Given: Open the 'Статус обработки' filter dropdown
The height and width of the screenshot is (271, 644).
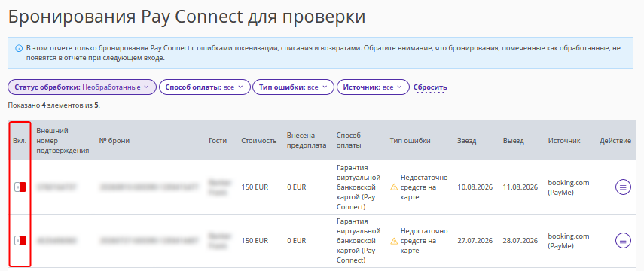Looking at the screenshot, I should pyautogui.click(x=82, y=87).
